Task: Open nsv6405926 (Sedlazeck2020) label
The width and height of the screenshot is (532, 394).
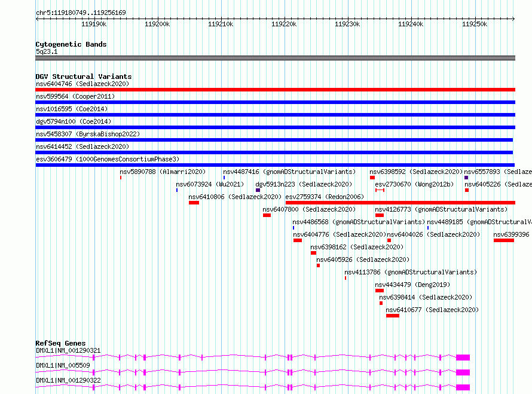Action: [363, 259]
